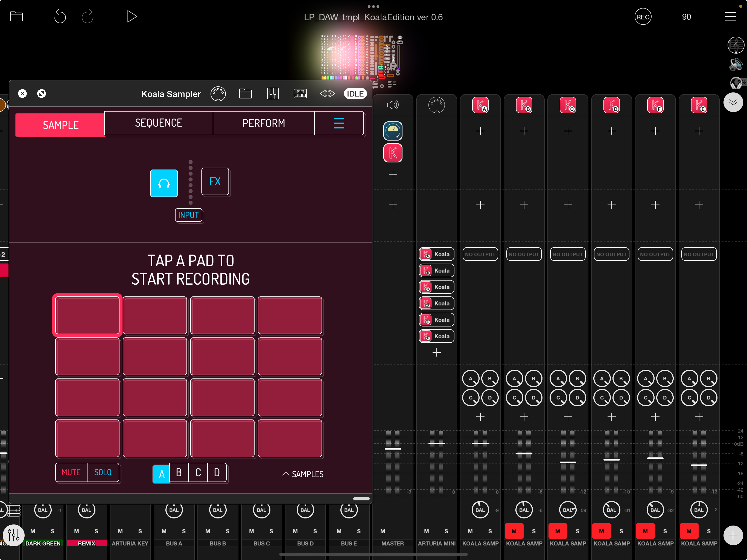Toggle the eye visibility icon in Koala header

coord(327,94)
